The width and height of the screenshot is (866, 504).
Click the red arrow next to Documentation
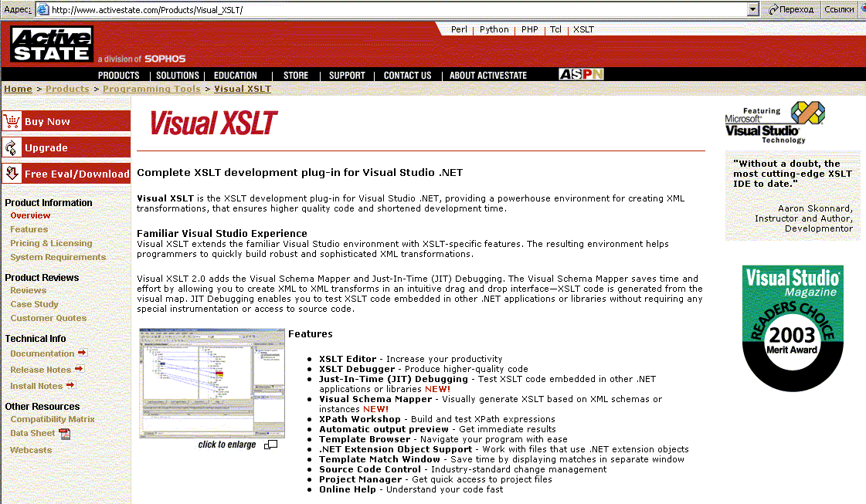point(82,352)
